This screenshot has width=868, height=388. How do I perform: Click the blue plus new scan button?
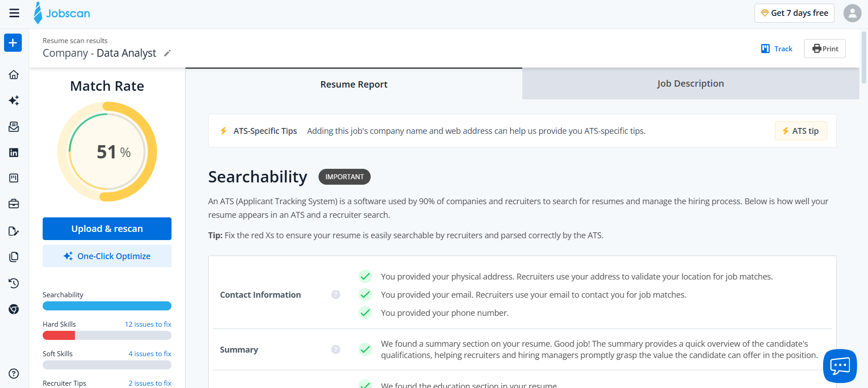click(13, 43)
